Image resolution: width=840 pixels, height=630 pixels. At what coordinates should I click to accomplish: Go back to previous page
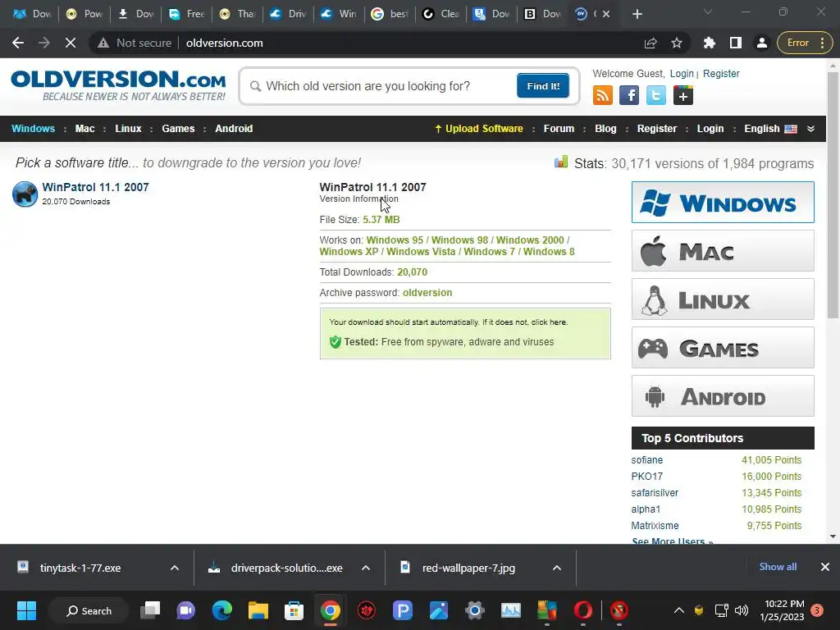click(18, 43)
